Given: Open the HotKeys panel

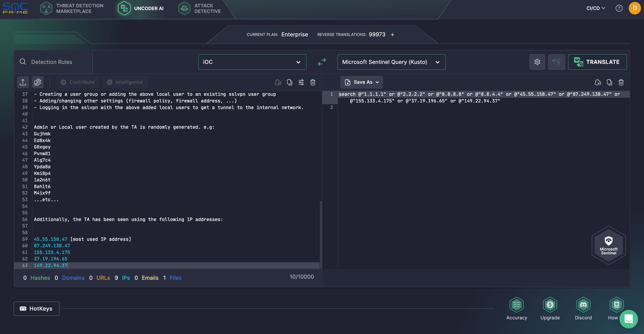Looking at the screenshot, I should [x=37, y=308].
